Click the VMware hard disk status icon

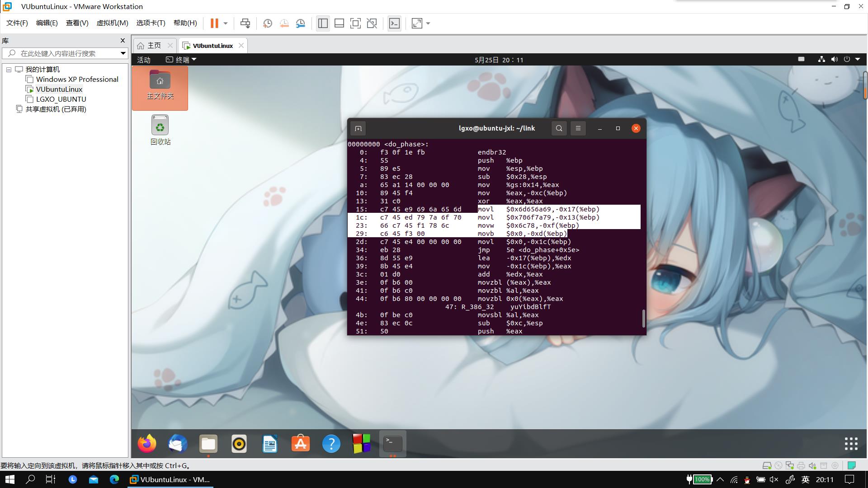pyautogui.click(x=767, y=465)
